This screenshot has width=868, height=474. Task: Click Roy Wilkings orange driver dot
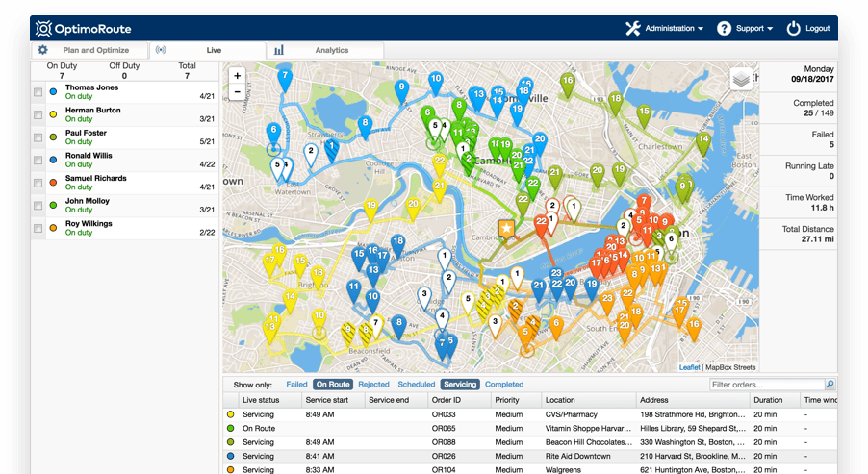pyautogui.click(x=53, y=228)
